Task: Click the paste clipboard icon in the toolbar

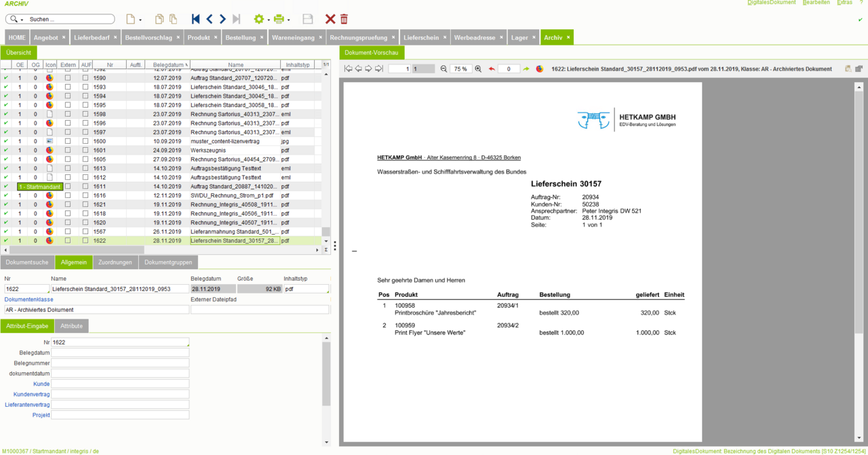Action: (174, 19)
